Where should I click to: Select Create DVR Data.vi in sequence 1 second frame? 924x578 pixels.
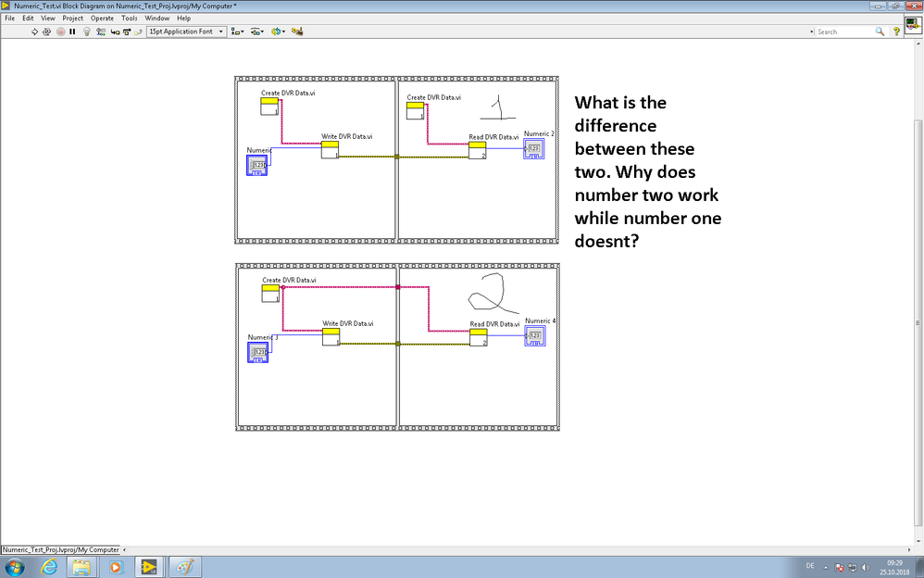point(416,111)
